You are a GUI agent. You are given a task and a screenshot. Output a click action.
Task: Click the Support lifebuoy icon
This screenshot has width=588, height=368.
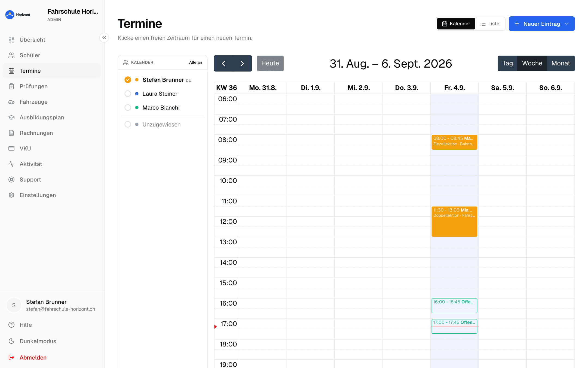[x=11, y=180]
